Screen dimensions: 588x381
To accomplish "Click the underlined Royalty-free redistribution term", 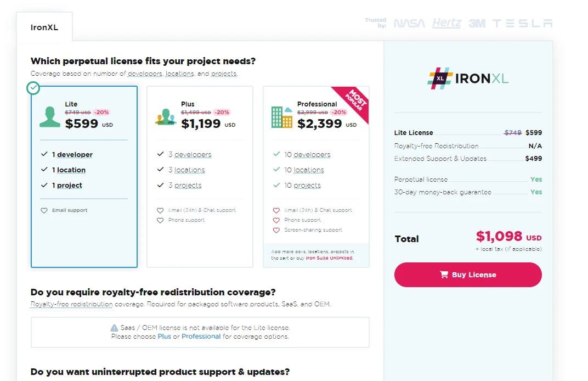I will [71, 304].
